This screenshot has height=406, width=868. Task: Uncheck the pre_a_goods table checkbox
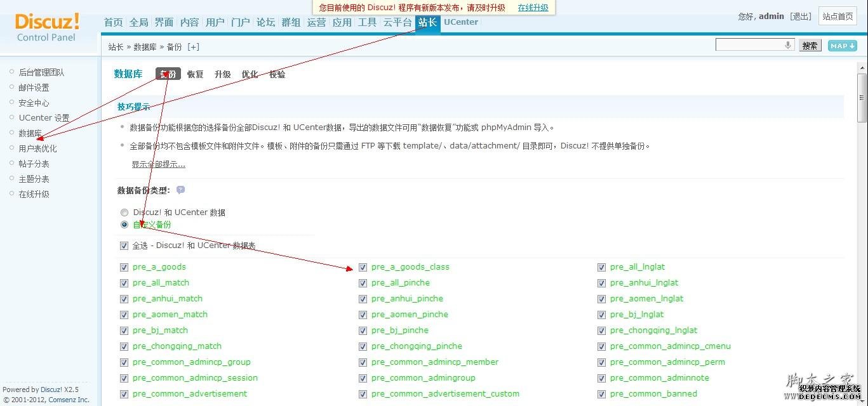pos(124,267)
